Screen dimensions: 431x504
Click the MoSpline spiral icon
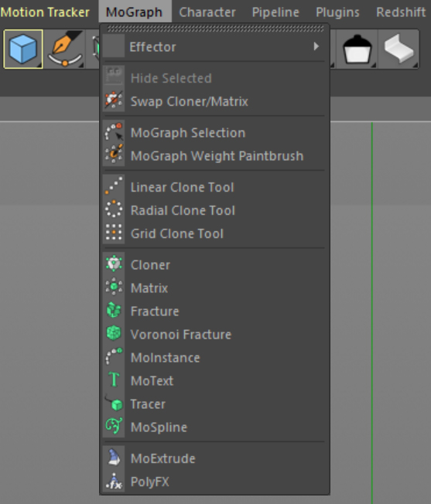pos(114,427)
